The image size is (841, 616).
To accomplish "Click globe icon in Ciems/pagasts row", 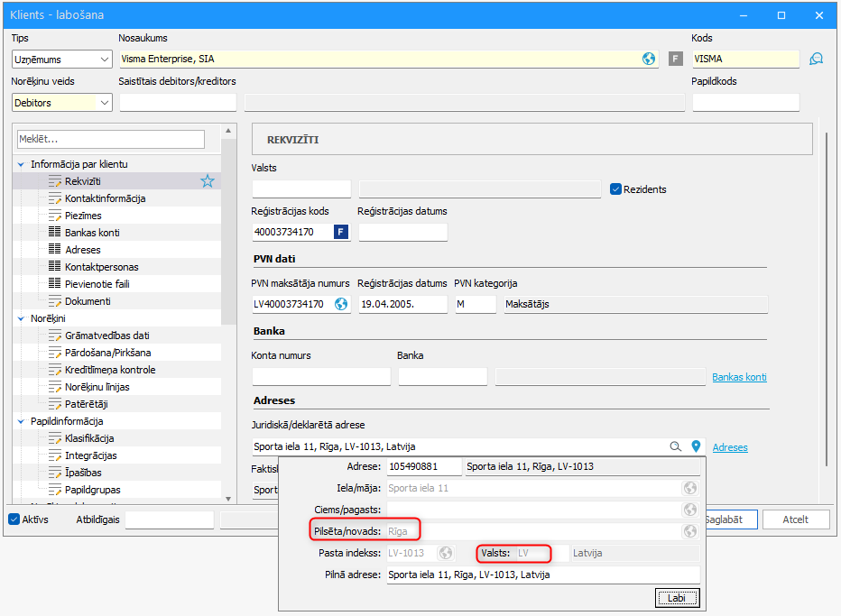I will [x=689, y=510].
